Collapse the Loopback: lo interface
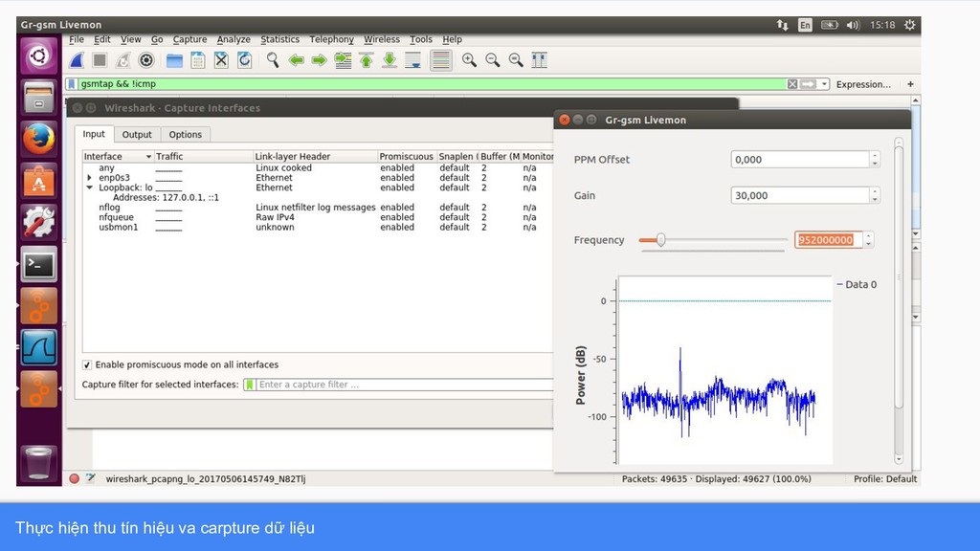This screenshot has width=980, height=551. pos(89,187)
